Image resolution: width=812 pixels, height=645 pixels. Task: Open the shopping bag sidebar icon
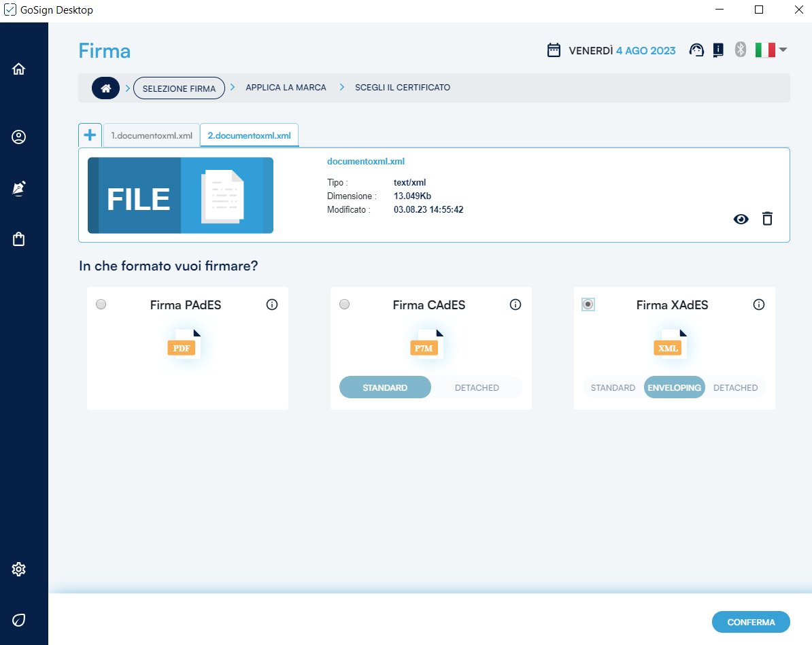point(19,239)
